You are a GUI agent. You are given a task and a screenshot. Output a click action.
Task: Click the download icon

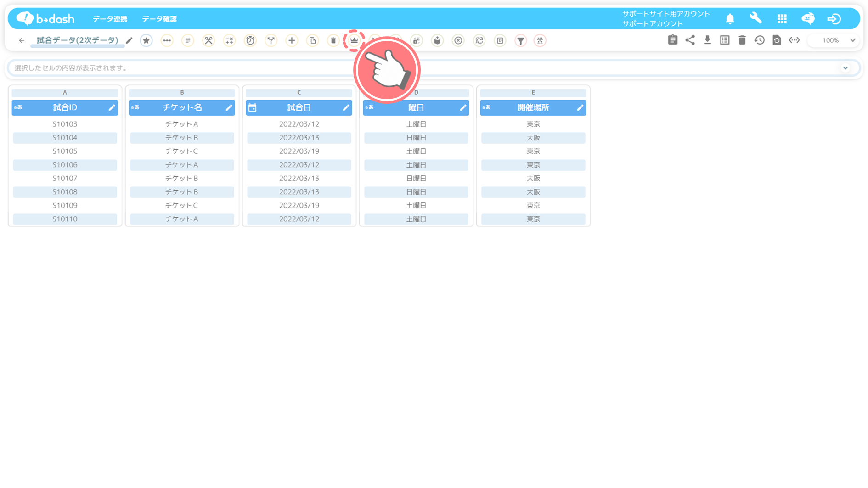708,40
